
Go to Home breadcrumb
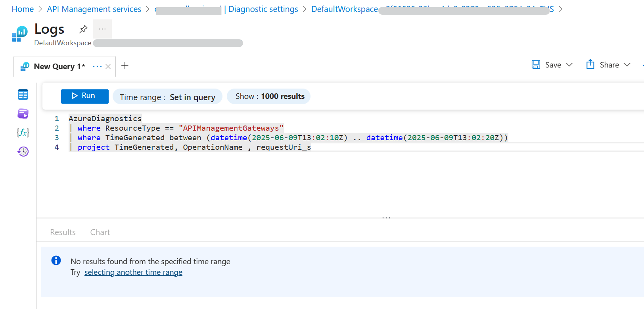(23, 9)
